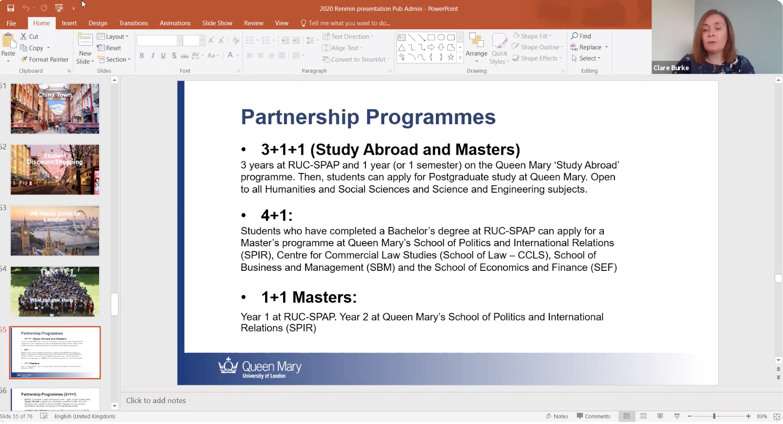
Task: Toggle Normal view in status bar
Action: [627, 416]
